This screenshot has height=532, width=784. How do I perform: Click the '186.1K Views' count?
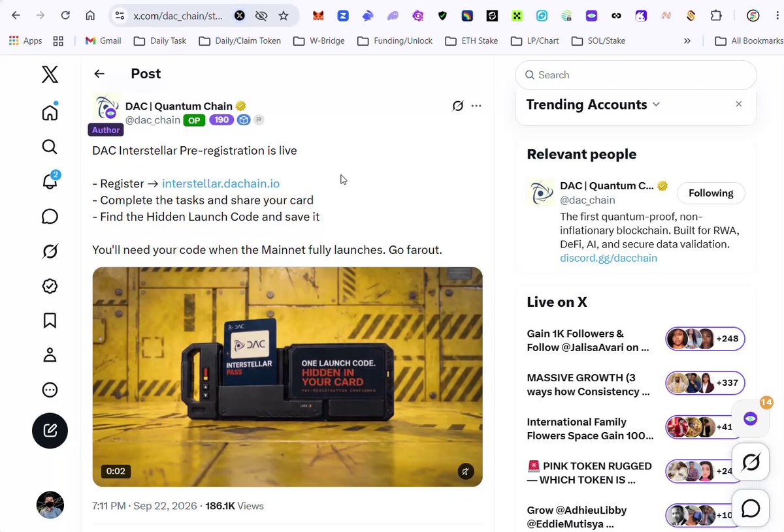click(235, 506)
